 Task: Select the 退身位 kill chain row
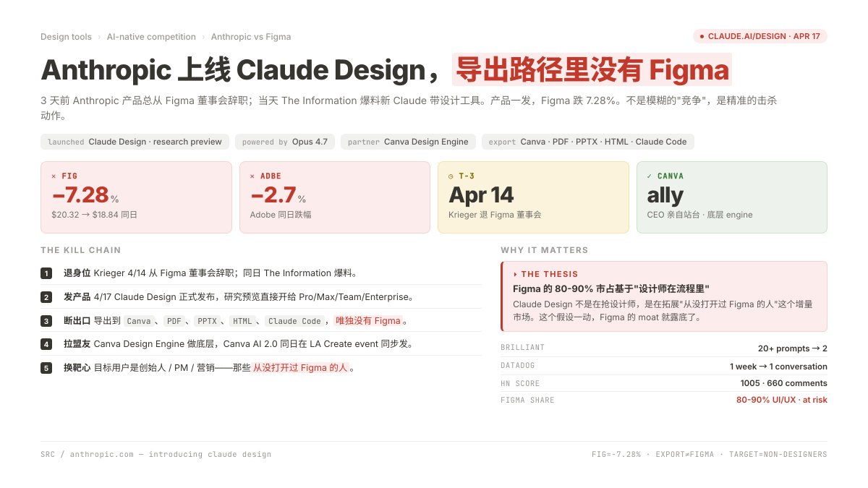pyautogui.click(x=261, y=273)
